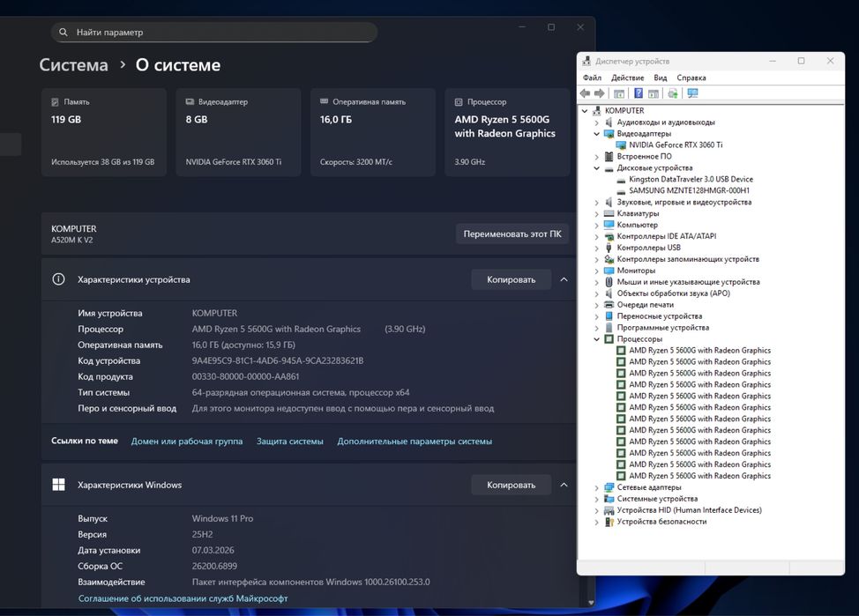
Task: Open the Защита системы link
Action: coord(289,442)
